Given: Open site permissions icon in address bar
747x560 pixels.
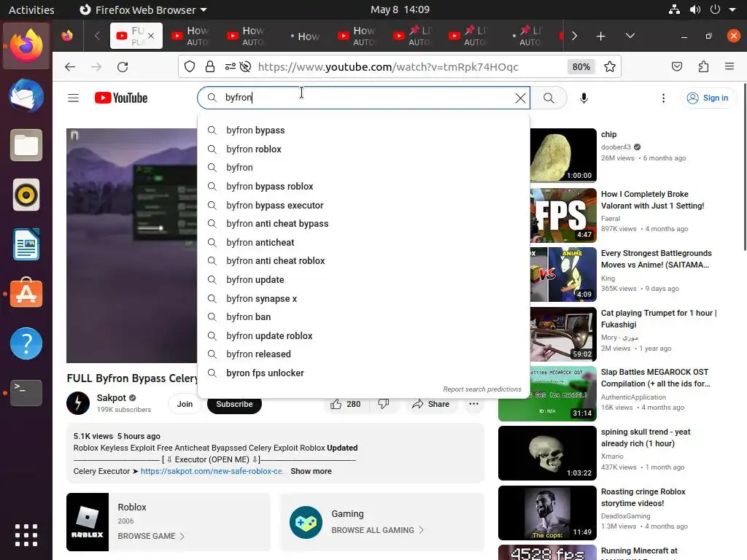Looking at the screenshot, I should (230, 66).
